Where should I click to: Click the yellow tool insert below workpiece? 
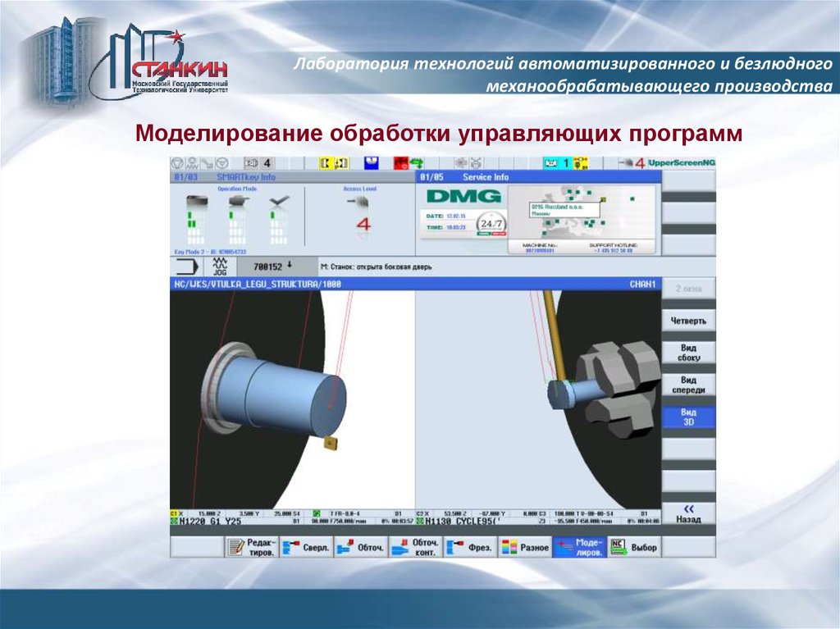click(x=330, y=444)
